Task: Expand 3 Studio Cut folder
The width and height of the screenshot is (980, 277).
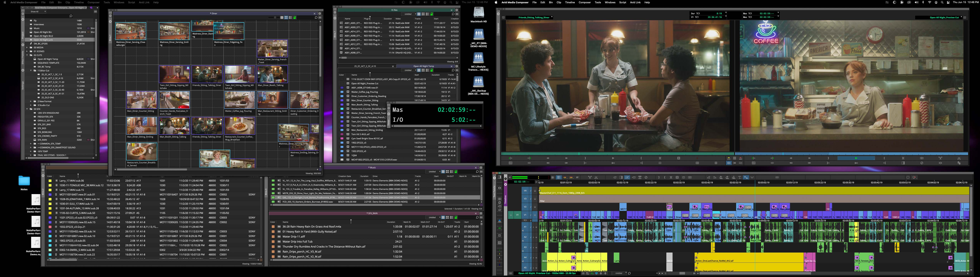Action: (x=31, y=105)
